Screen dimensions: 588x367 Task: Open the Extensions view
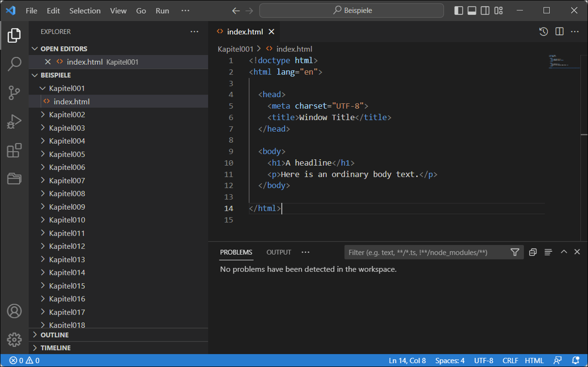point(15,150)
